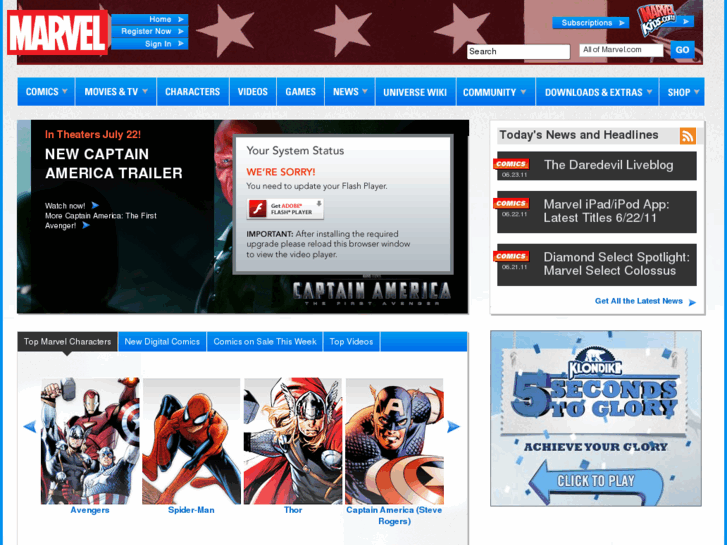Open the Universe Wiki page
727x545 pixels.
tap(415, 92)
